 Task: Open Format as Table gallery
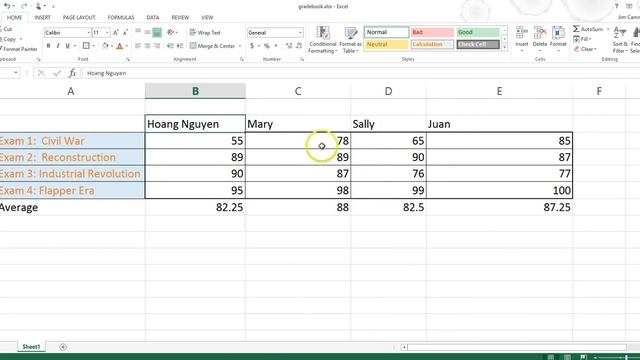click(350, 40)
